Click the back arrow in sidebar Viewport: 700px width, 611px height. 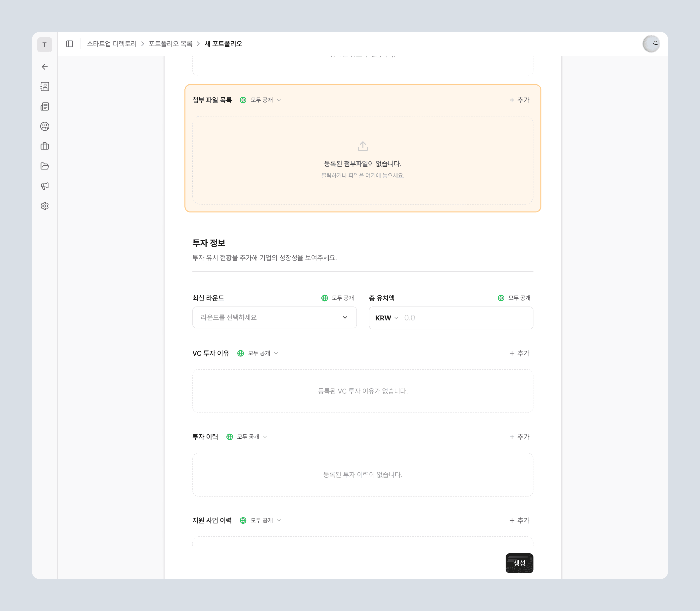click(45, 67)
